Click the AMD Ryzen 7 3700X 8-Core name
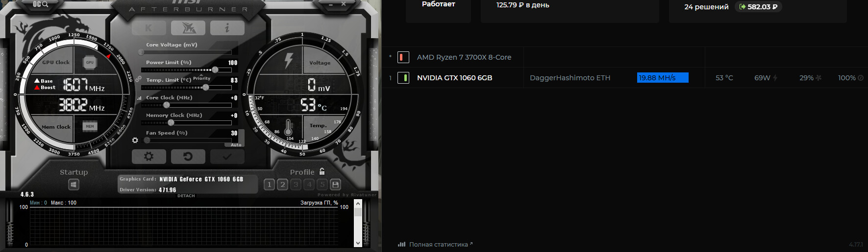868x252 pixels. 464,57
